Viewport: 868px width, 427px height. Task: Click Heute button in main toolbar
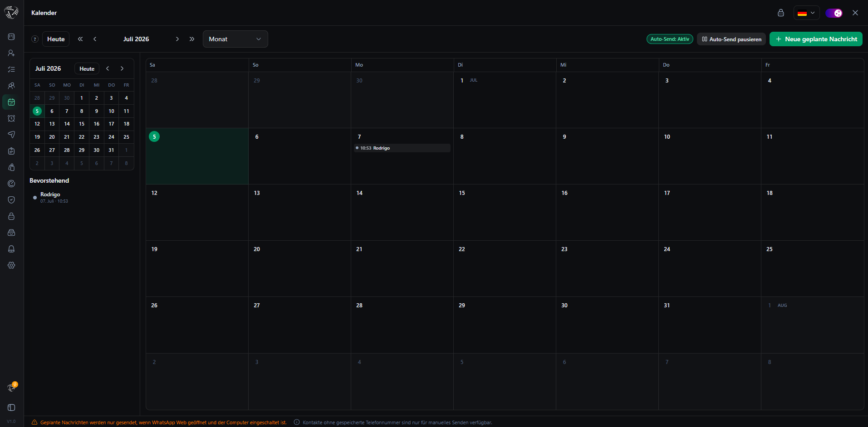[56, 39]
